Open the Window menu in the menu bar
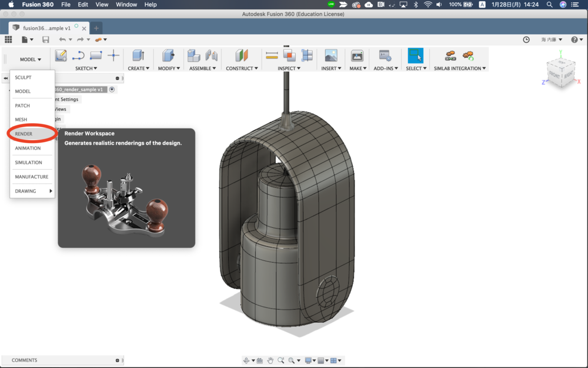Image resolution: width=588 pixels, height=368 pixels. pos(126,5)
